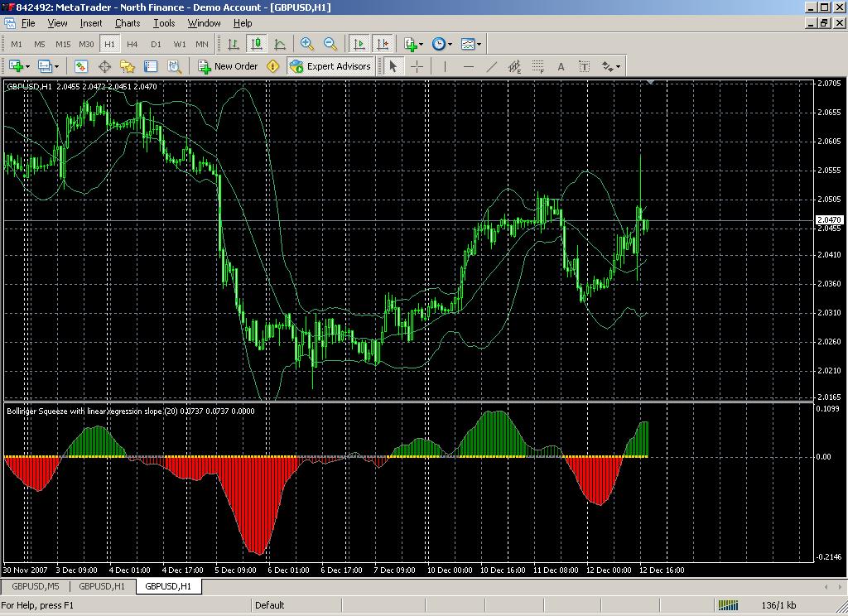Open the Strategy Tester icon
The width and height of the screenshot is (848, 616).
174,66
